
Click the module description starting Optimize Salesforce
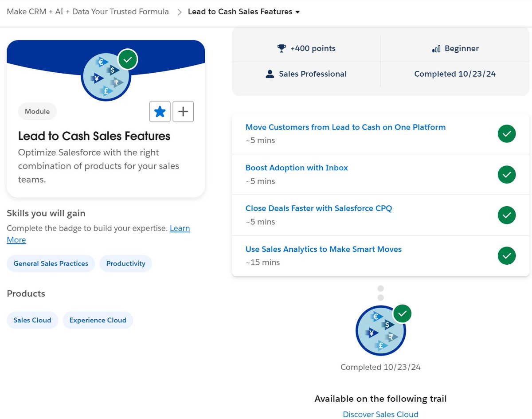tap(99, 166)
